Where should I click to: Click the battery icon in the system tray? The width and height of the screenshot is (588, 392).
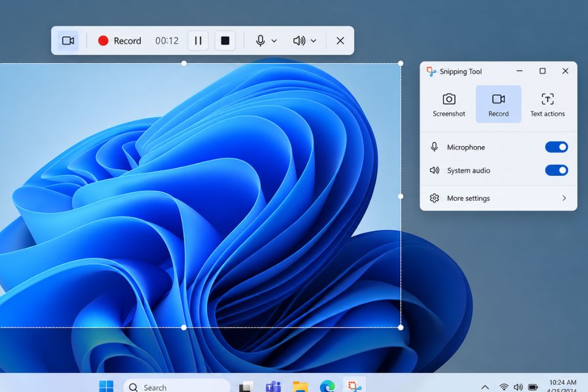(x=533, y=387)
